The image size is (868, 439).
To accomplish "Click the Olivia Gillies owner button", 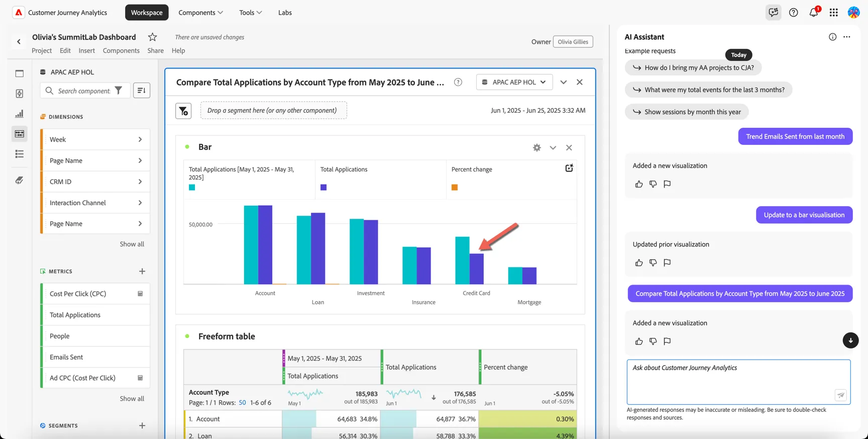I will [573, 42].
